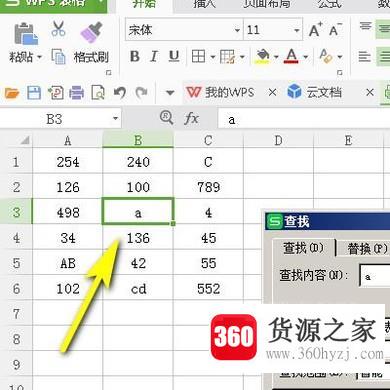The height and width of the screenshot is (390, 390).
Task: Close the Cloud Documents tab
Action: coord(370,92)
